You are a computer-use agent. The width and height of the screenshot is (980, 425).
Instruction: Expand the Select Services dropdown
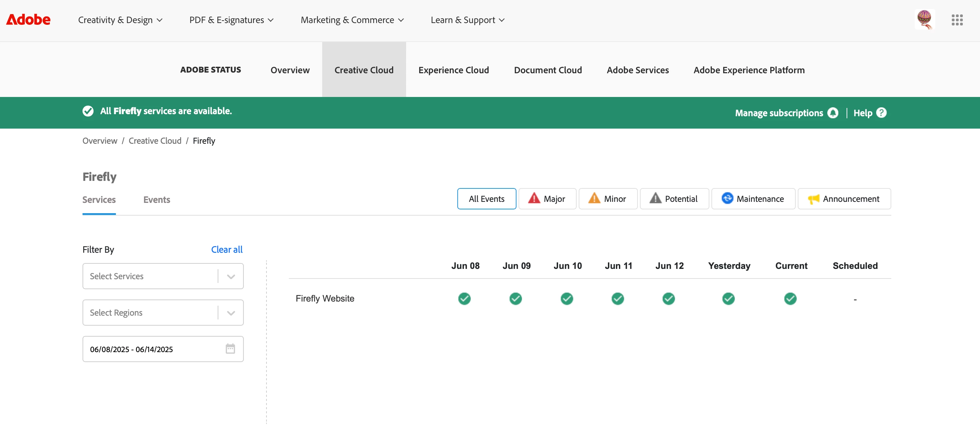tap(230, 276)
